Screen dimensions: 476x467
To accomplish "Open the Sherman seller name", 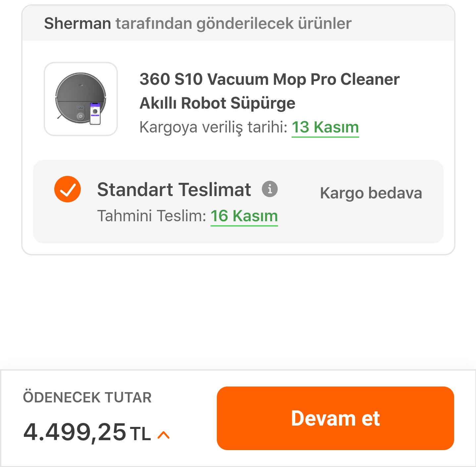I will (x=77, y=24).
